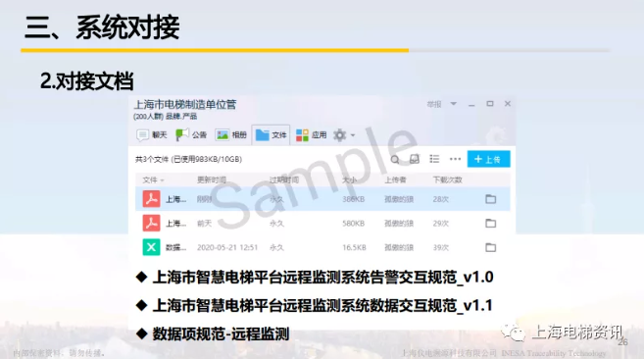Select the 文件 files tab
This screenshot has height=359, width=644.
[271, 135]
